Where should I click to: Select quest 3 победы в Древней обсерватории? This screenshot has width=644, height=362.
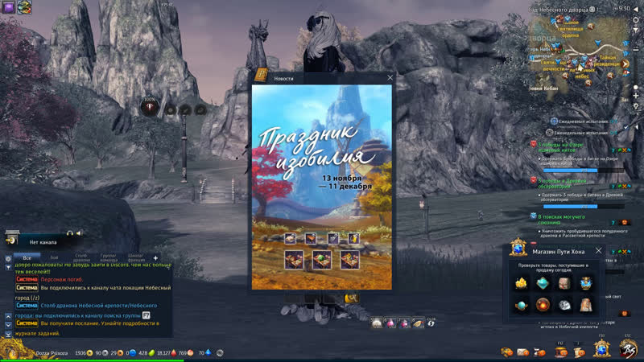562,183
